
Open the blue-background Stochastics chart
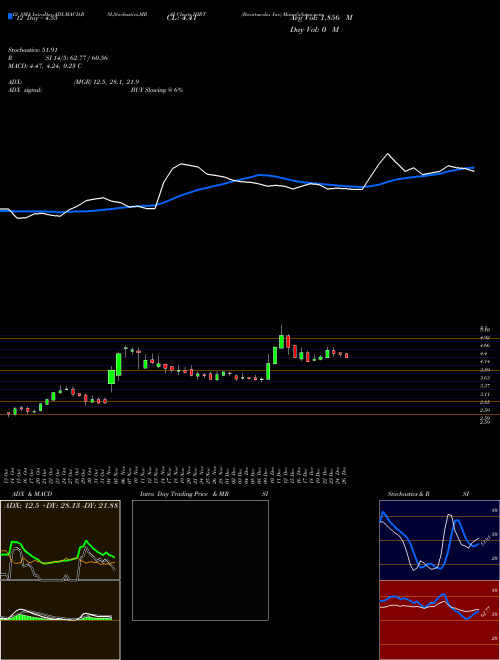click(x=439, y=540)
